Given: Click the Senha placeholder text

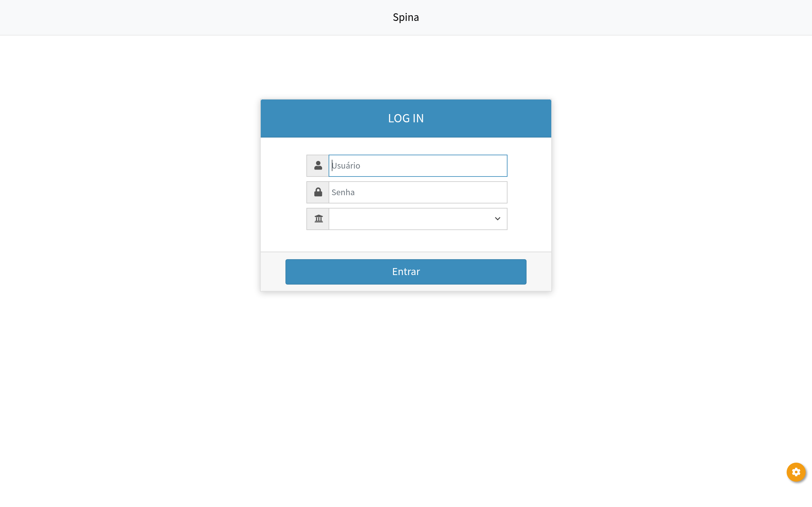Looking at the screenshot, I should point(343,192).
